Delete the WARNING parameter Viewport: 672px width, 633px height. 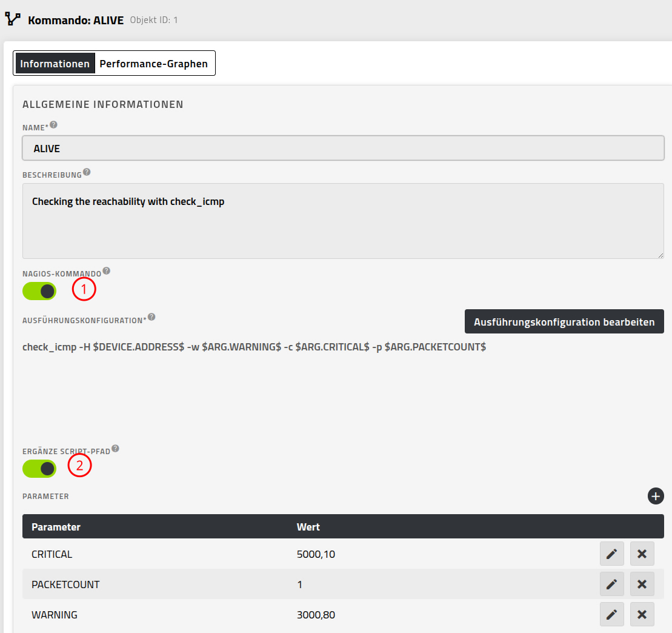point(642,614)
